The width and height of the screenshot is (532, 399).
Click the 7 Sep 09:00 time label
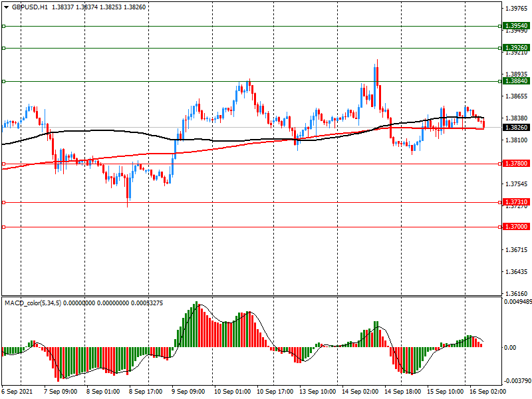point(61,392)
